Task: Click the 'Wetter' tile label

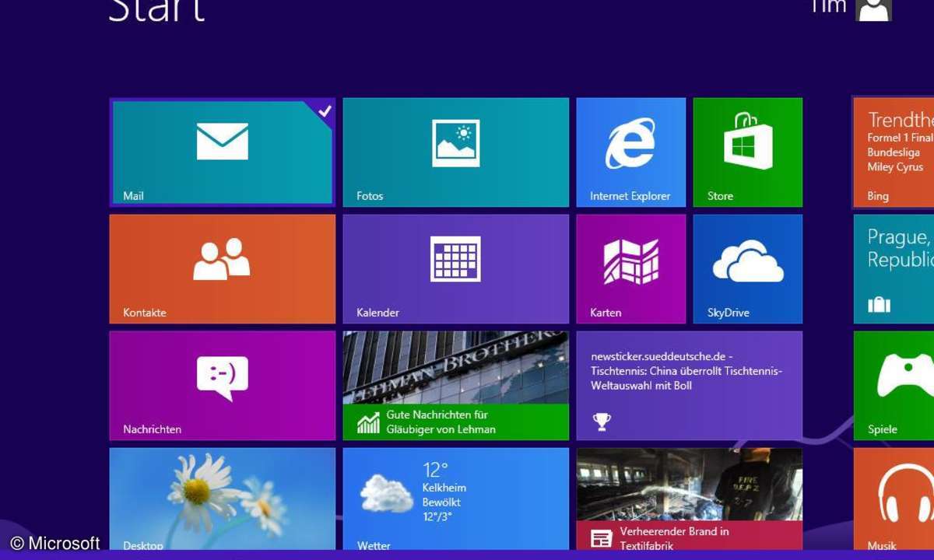Action: (x=374, y=546)
